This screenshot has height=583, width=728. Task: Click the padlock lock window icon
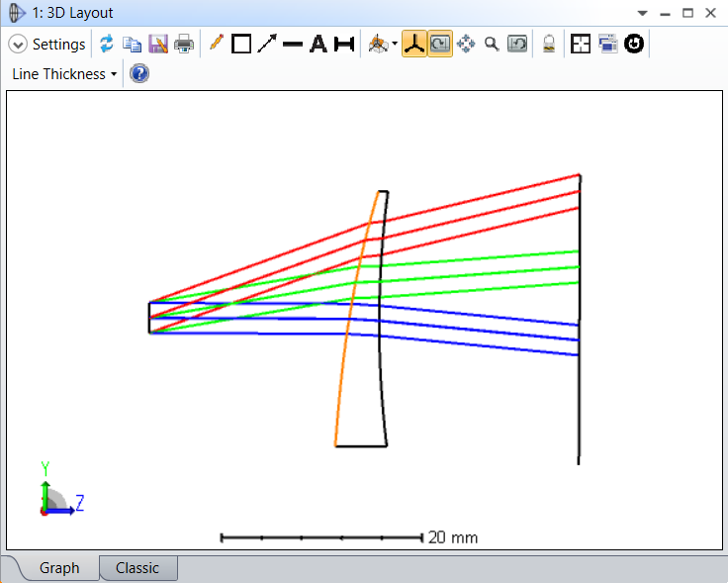pyautogui.click(x=549, y=45)
